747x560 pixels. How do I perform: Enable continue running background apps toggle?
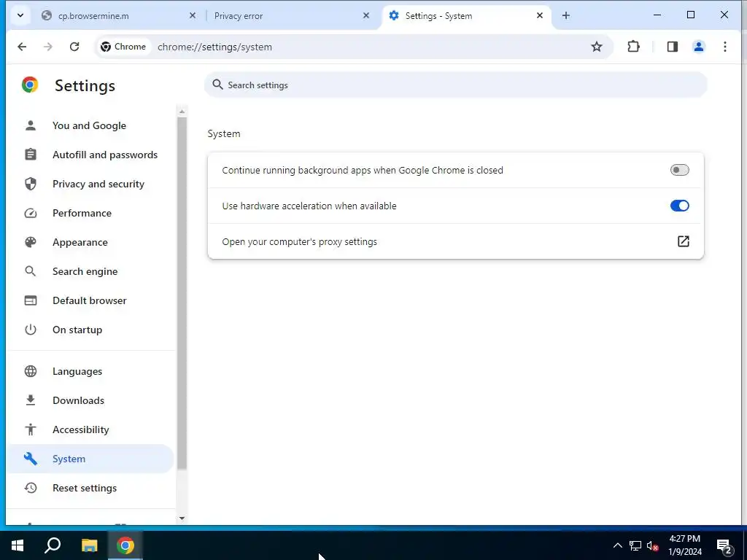click(679, 170)
